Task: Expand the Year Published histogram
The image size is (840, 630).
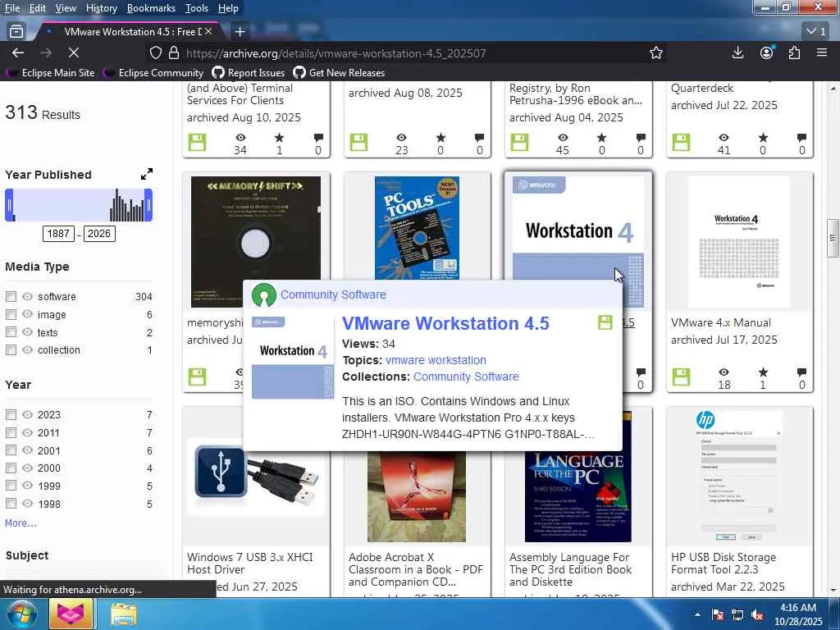Action: tap(146, 174)
